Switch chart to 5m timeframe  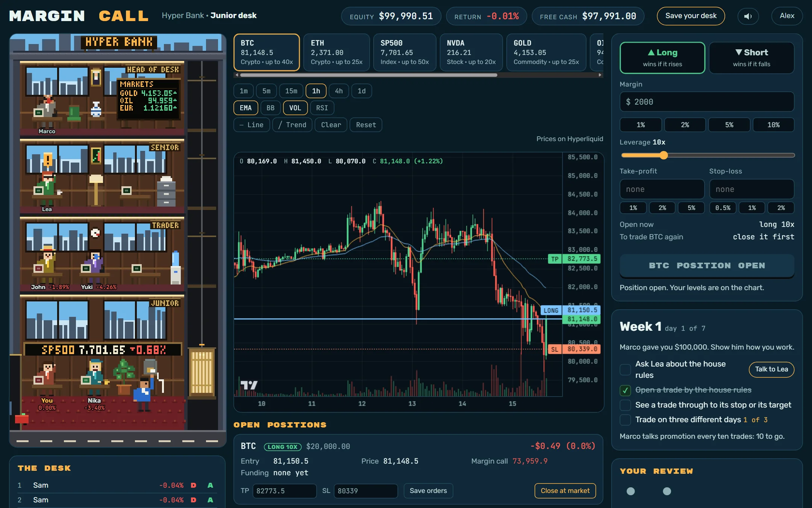click(x=266, y=91)
